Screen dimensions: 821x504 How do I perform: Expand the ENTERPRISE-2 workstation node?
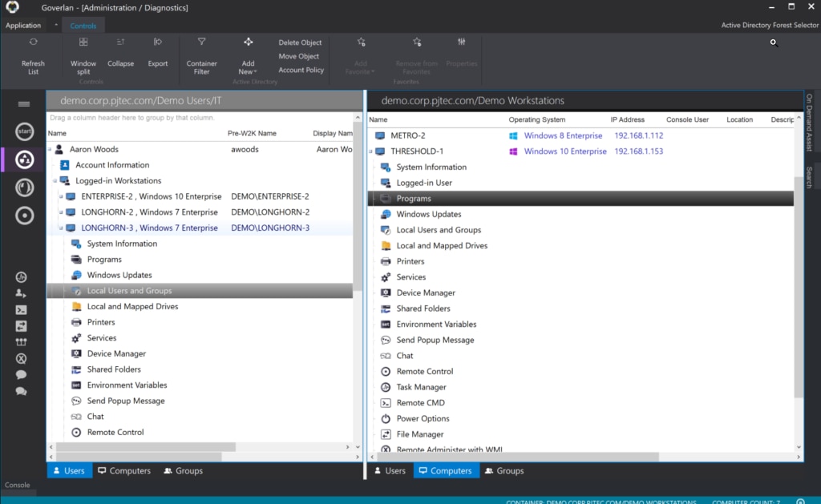pyautogui.click(x=61, y=197)
